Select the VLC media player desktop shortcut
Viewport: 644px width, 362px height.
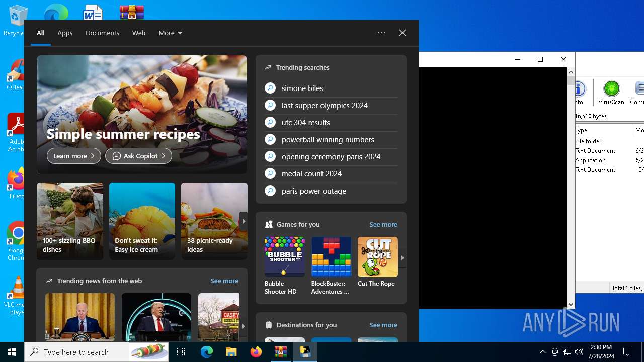(16, 295)
